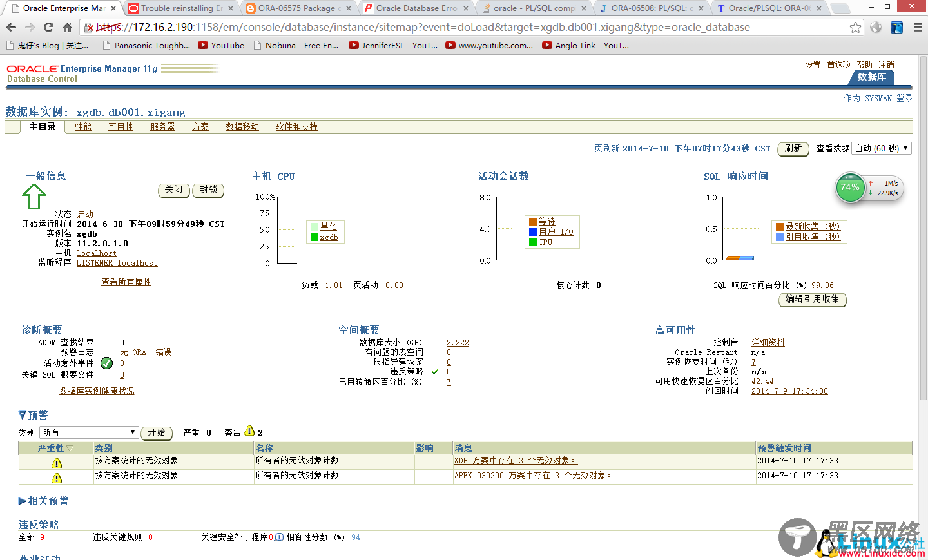Reload the page with the browser refresh icon
Viewport: 928px width, 560px height.
coord(48,27)
